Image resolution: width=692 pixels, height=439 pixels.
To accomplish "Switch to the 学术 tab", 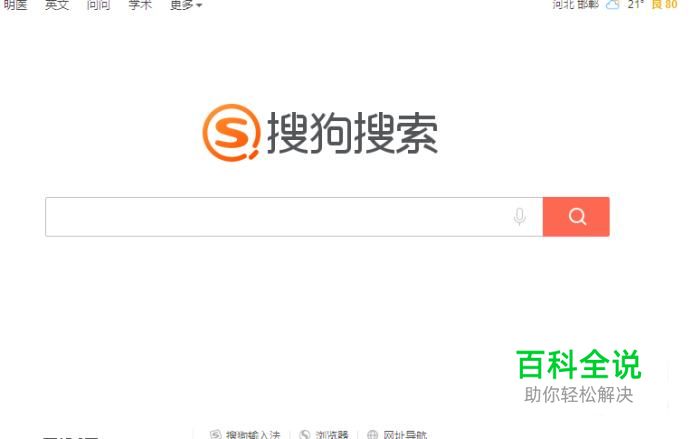I will click(x=140, y=5).
